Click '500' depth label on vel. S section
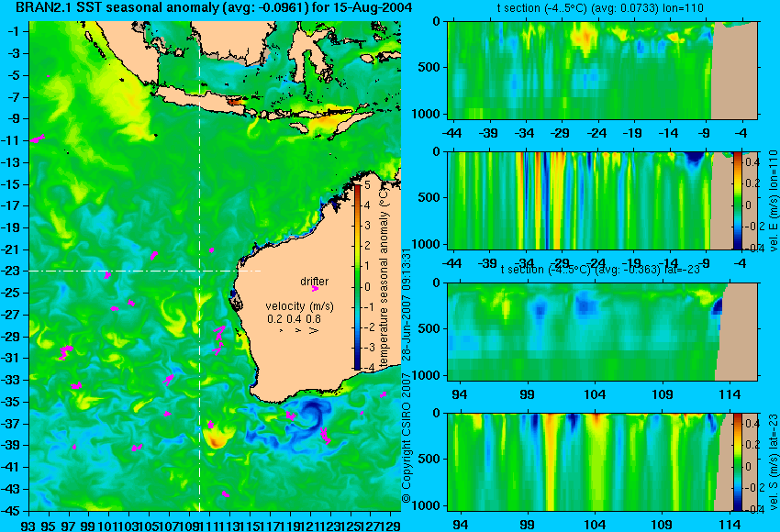 tap(430, 459)
